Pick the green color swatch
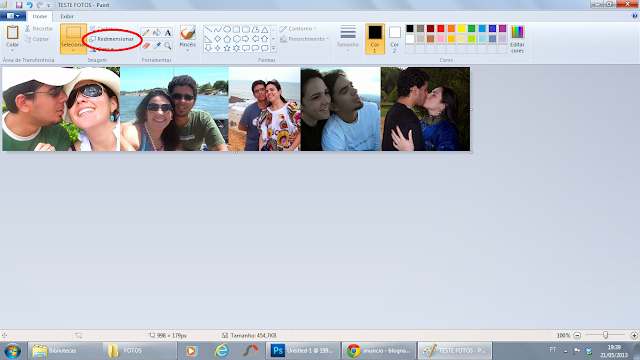Image resolution: width=640 pixels, height=360 pixels. pyautogui.click(x=471, y=29)
